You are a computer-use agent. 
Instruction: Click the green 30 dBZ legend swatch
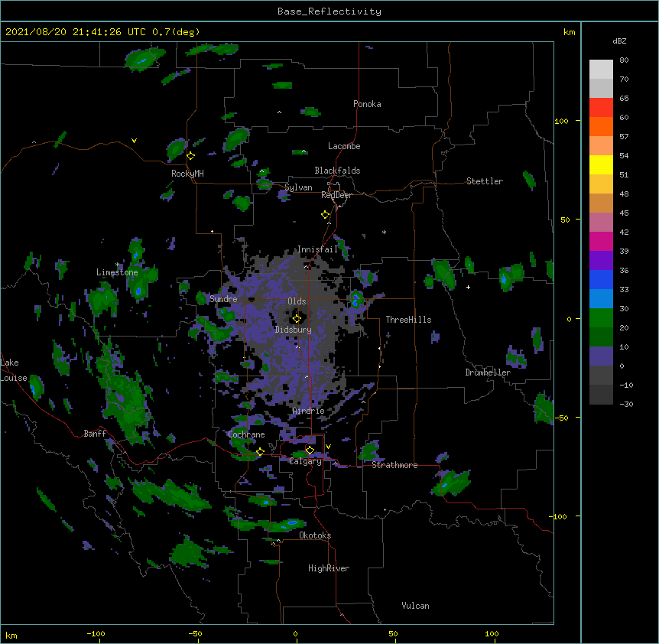[x=601, y=318]
